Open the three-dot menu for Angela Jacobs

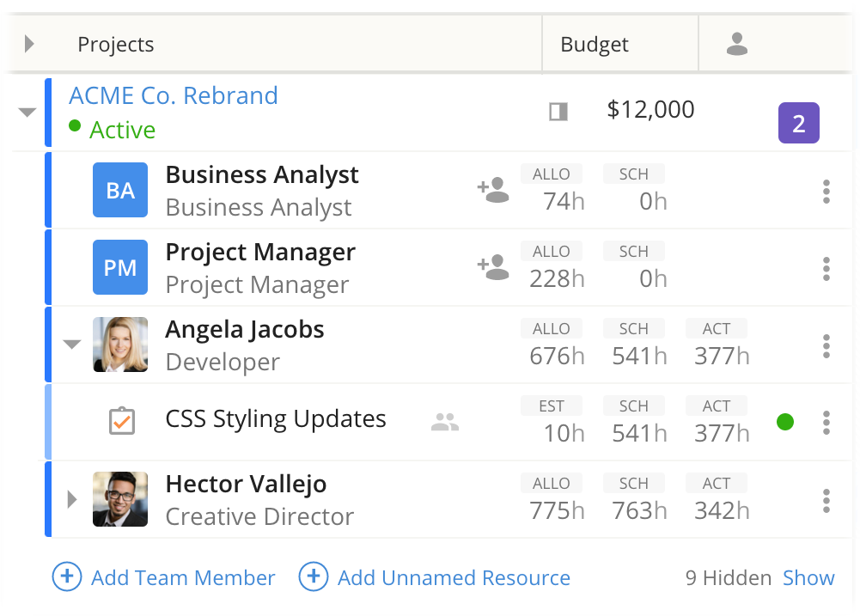pyautogui.click(x=826, y=345)
